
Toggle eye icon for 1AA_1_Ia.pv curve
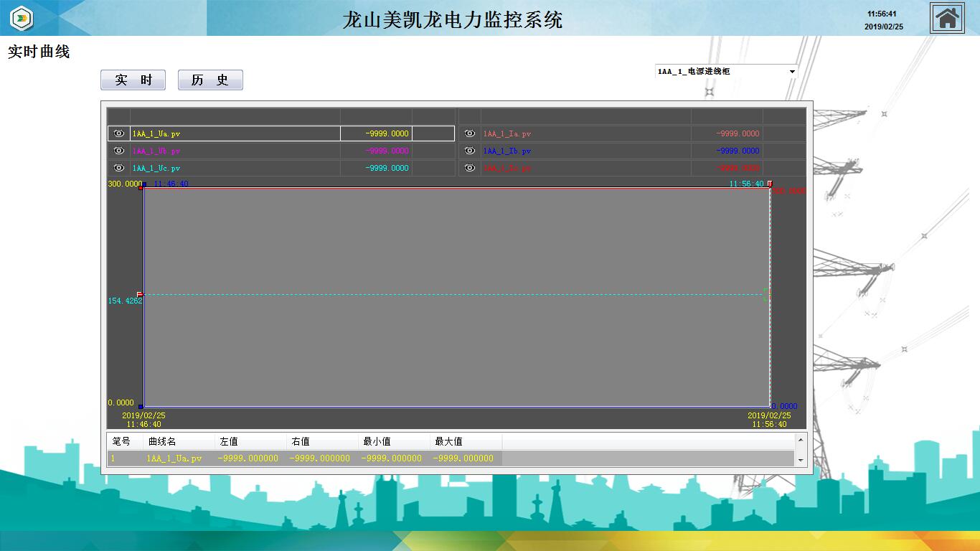click(x=470, y=133)
